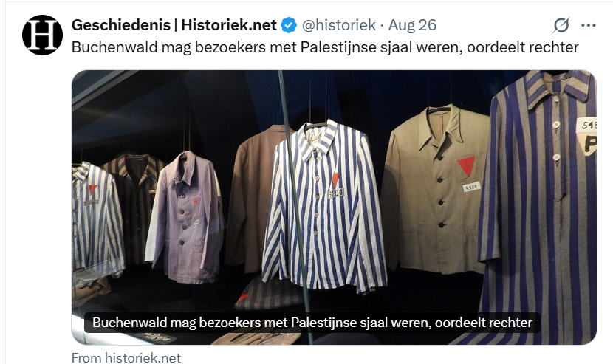The height and width of the screenshot is (364, 613).
Task: Open the three-dot more options menu
Action: coord(589,25)
